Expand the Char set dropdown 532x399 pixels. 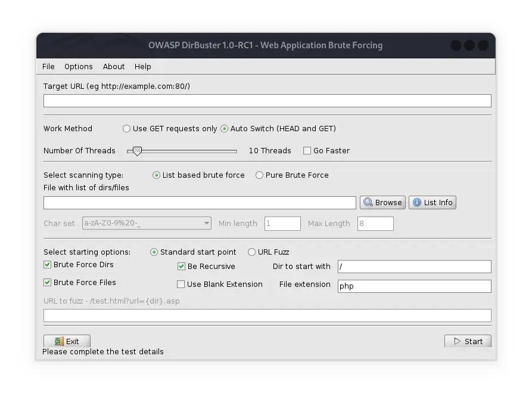(207, 224)
